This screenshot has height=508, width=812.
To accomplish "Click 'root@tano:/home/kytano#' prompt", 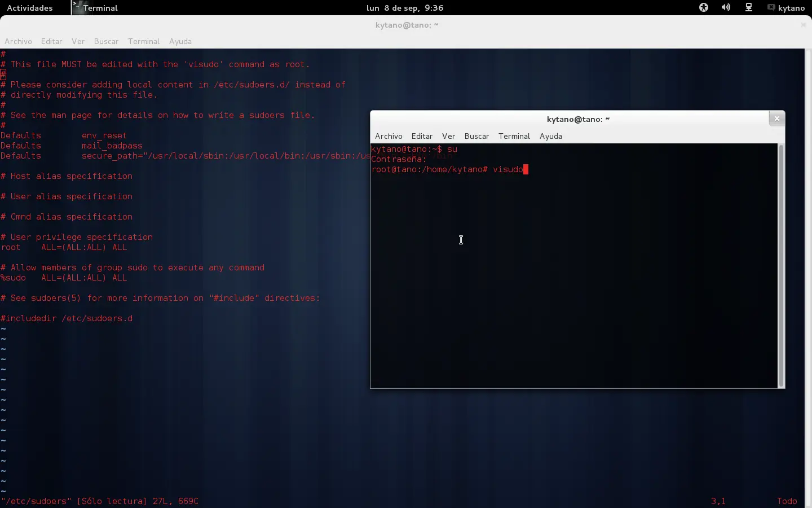I will (429, 169).
